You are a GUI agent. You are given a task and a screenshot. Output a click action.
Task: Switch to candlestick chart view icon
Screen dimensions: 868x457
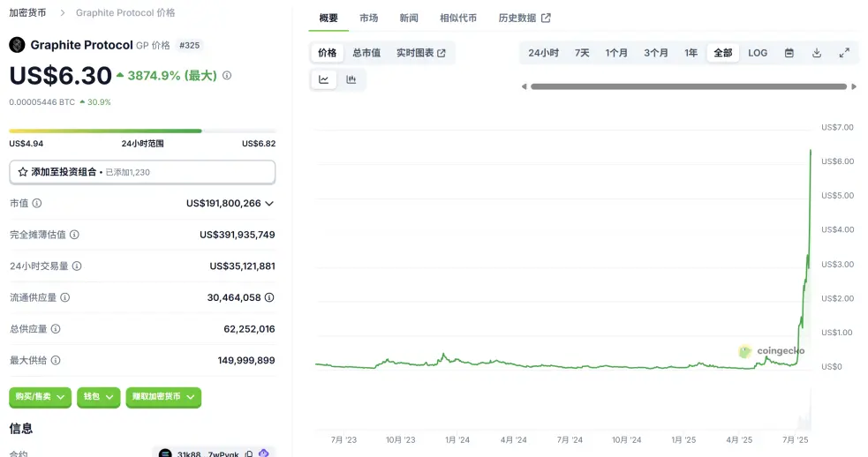(351, 79)
